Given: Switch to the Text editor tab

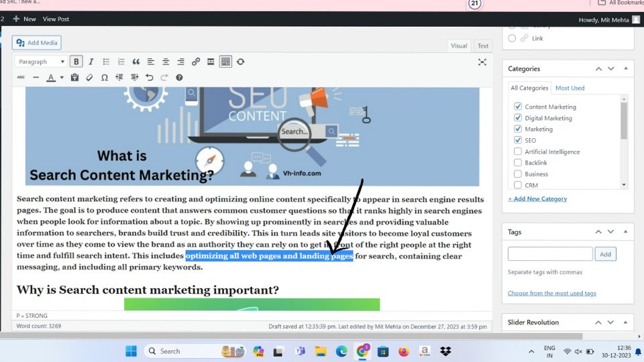Looking at the screenshot, I should point(482,46).
